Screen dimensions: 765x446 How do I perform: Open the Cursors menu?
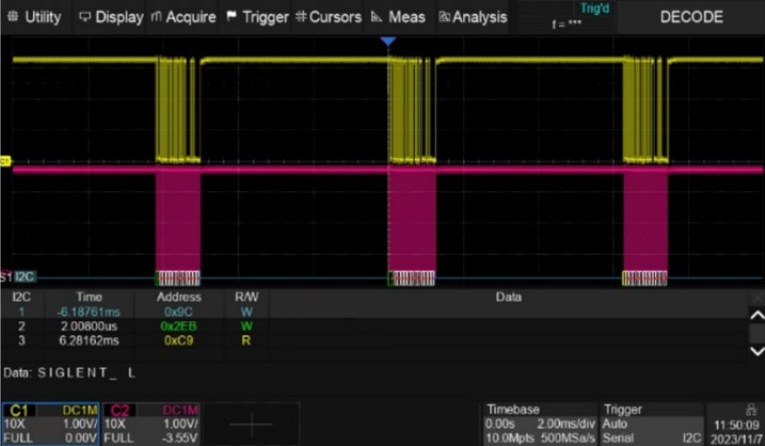[328, 17]
